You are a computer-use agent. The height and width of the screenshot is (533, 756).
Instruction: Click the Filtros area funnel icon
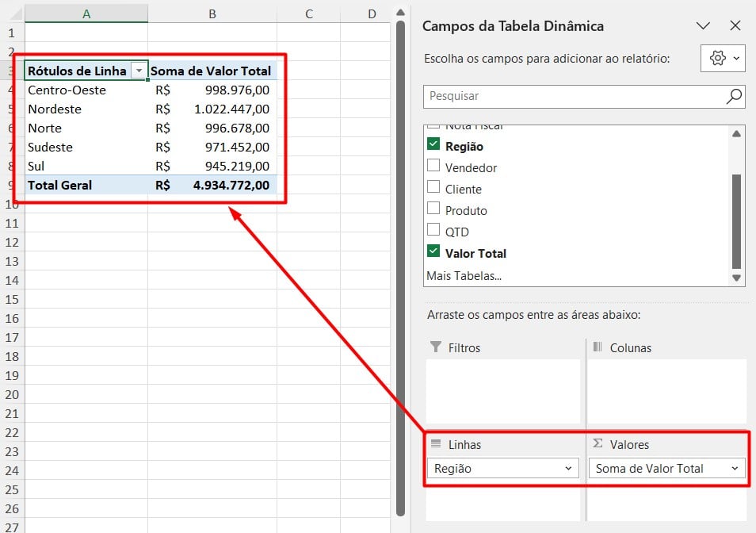[x=435, y=347]
